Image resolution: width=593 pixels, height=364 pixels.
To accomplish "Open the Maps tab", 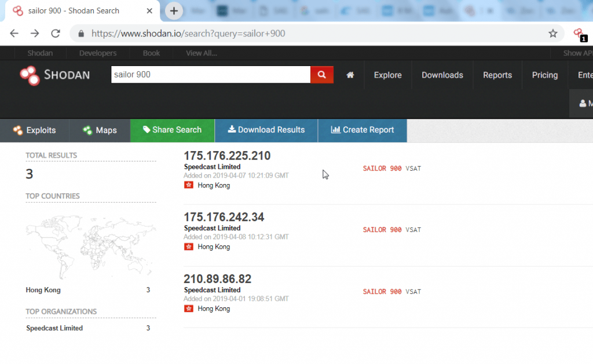I will coord(100,130).
